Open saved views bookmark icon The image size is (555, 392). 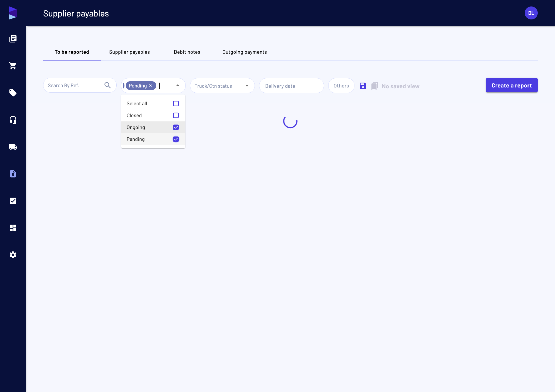375,86
